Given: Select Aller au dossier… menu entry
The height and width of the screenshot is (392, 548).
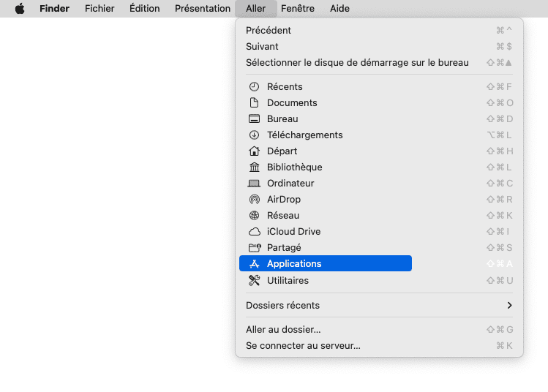Looking at the screenshot, I should (283, 330).
